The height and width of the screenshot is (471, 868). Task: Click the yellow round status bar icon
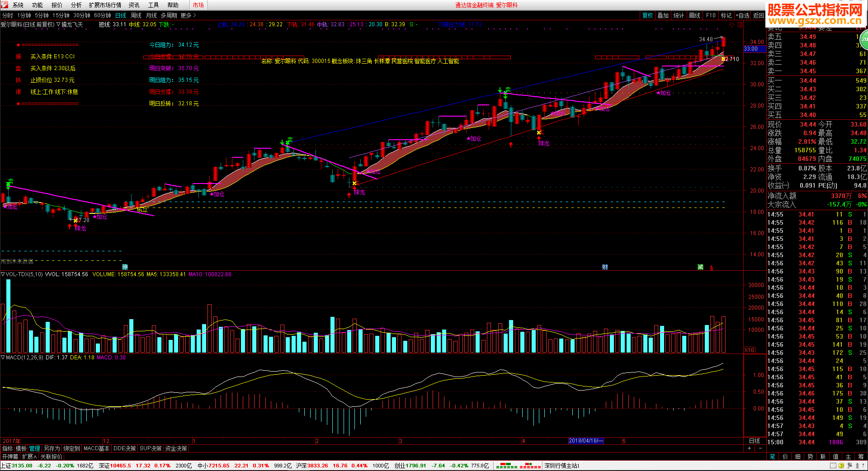point(841,466)
